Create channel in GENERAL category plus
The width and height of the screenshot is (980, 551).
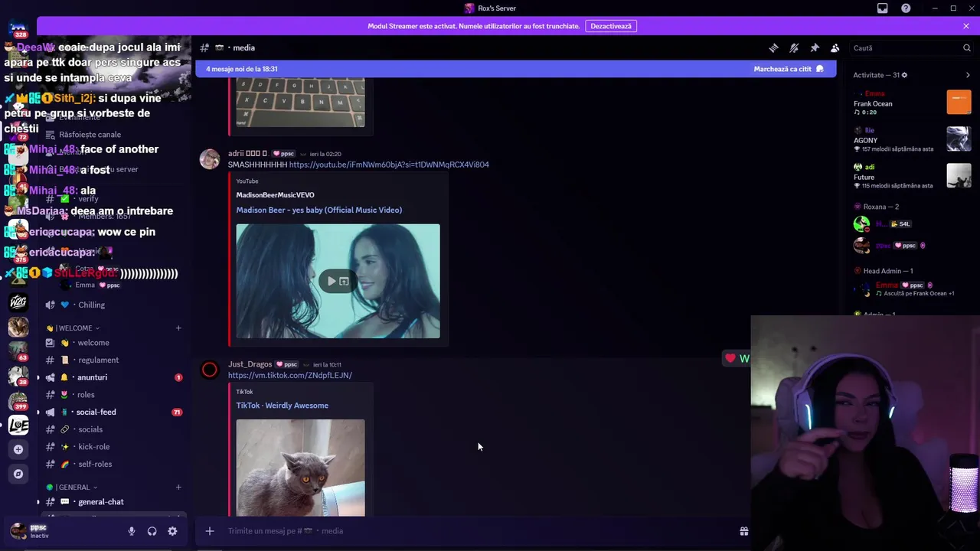click(x=178, y=487)
